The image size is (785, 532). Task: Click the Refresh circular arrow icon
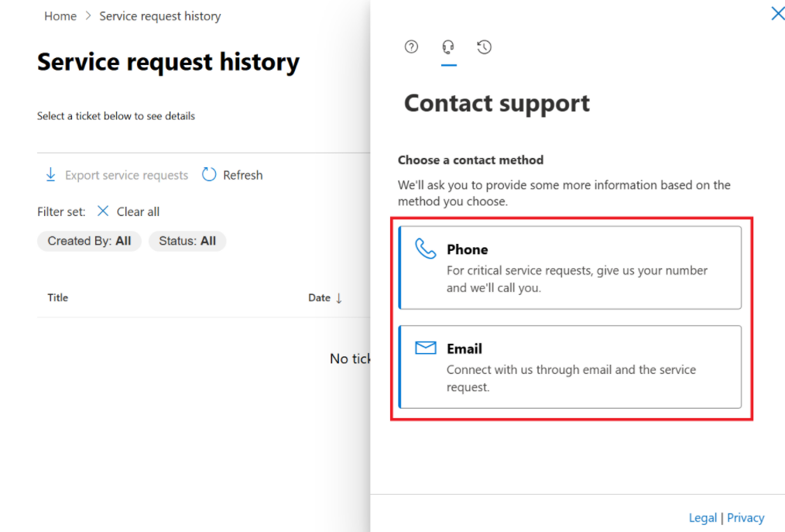point(209,174)
